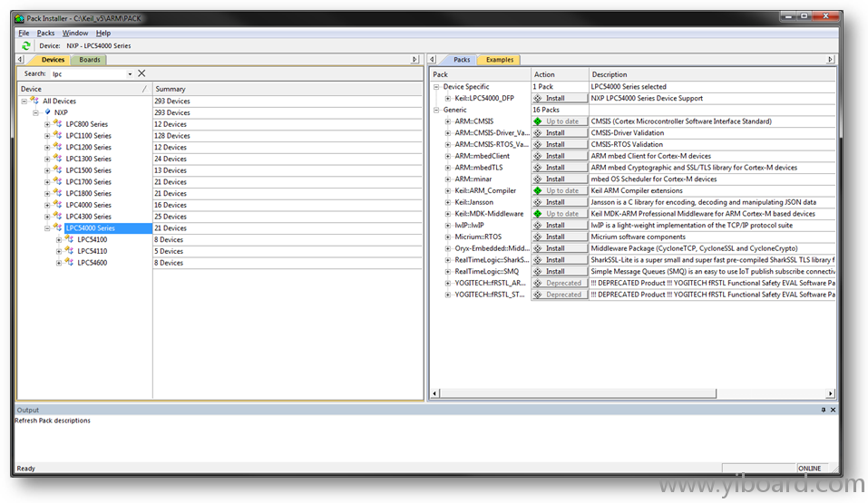Switch to the Examples tab
The width and height of the screenshot is (868, 503).
click(500, 60)
